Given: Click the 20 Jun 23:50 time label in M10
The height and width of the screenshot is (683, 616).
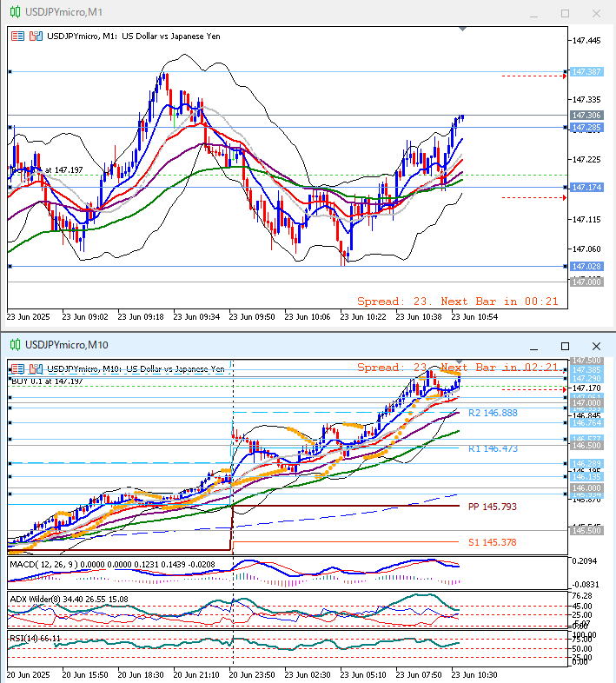Looking at the screenshot, I should 252,675.
